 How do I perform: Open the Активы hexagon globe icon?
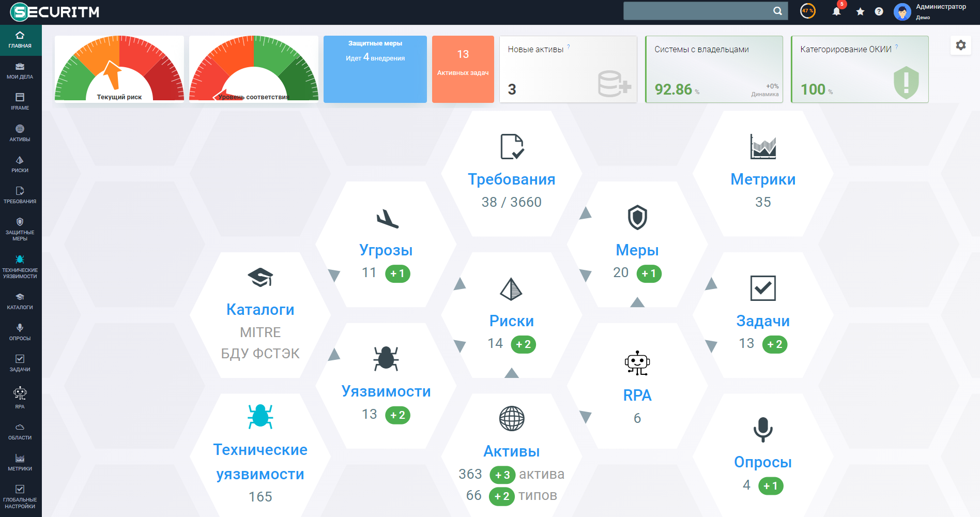(x=512, y=418)
